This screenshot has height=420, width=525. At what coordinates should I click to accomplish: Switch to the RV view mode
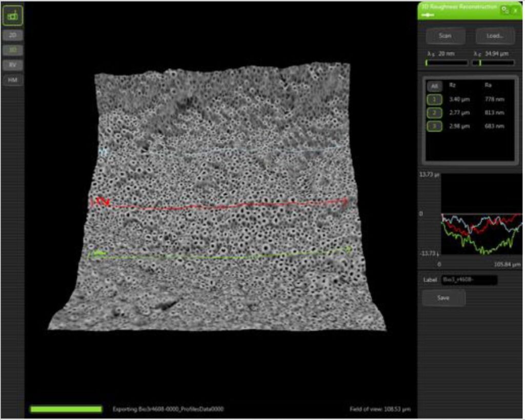(x=13, y=65)
